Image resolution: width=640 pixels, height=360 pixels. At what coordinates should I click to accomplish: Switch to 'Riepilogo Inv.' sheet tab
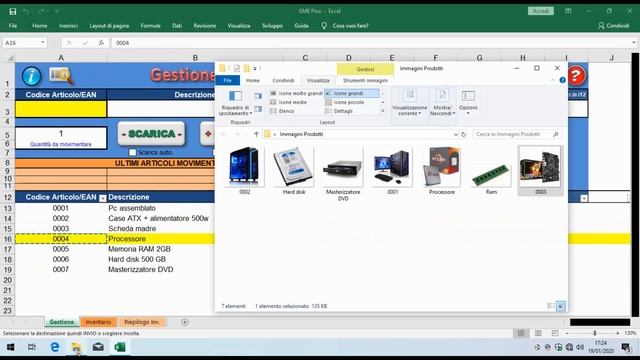(142, 322)
